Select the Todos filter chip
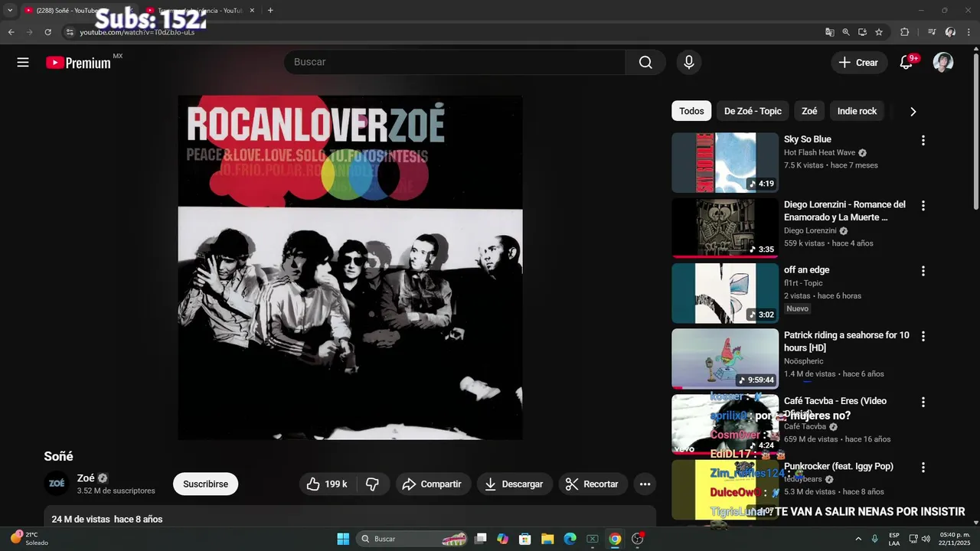The width and height of the screenshot is (980, 551). pos(691,112)
